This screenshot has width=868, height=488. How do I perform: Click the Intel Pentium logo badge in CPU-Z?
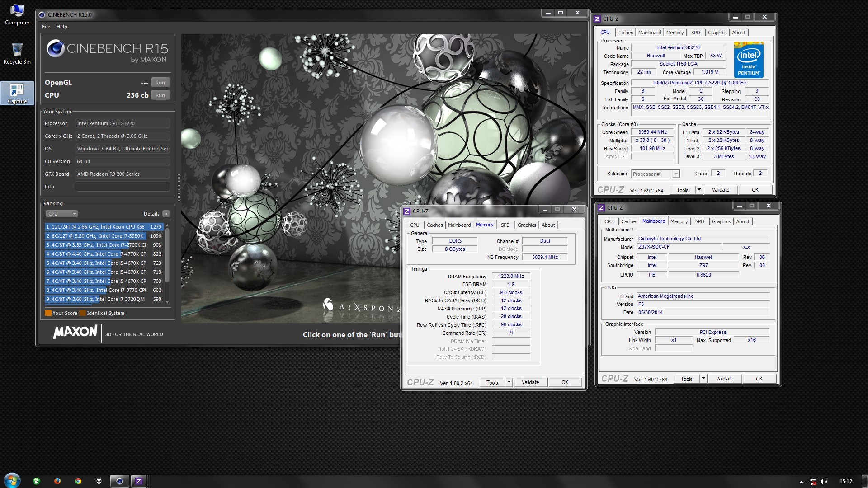point(749,60)
